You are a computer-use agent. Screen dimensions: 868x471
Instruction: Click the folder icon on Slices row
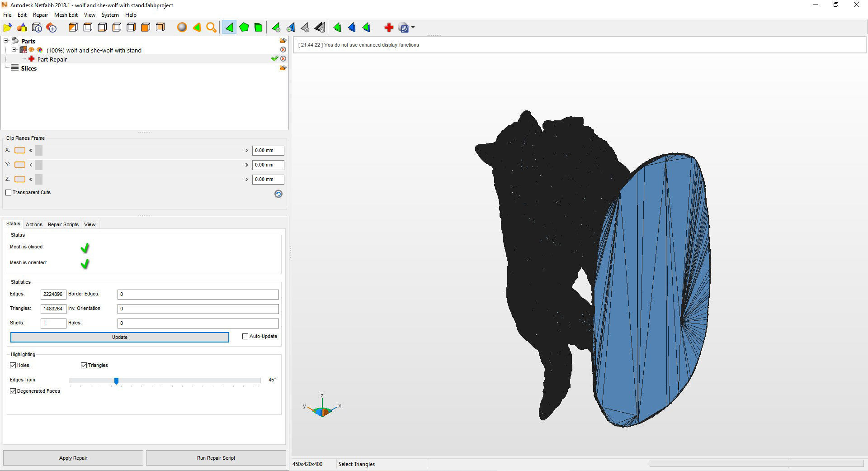point(283,68)
